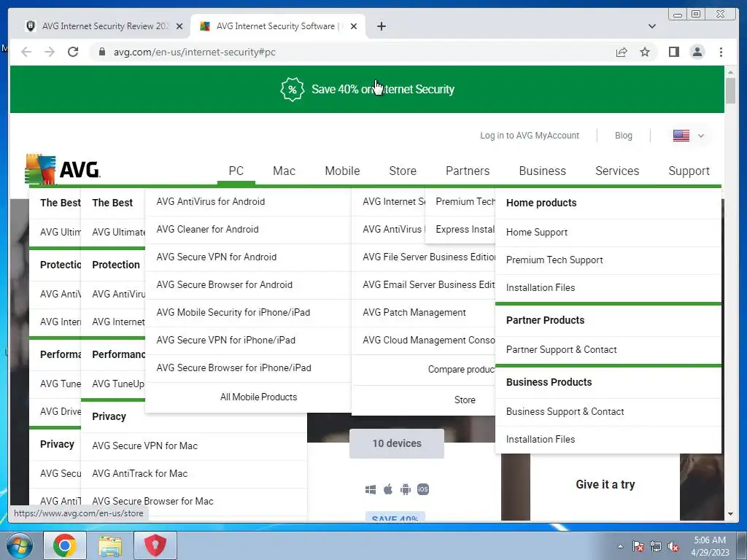Open the PC menu
This screenshot has width=747, height=560.
236,171
